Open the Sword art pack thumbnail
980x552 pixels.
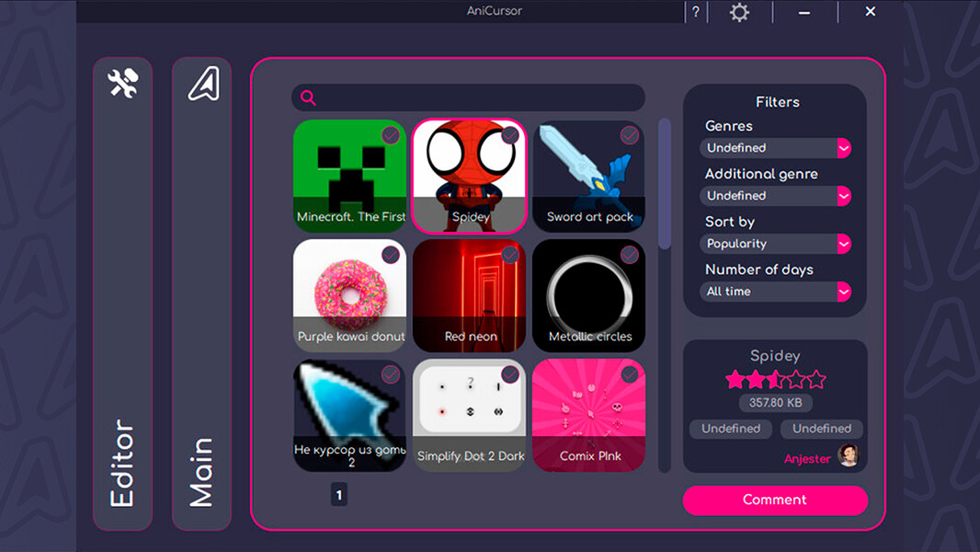coord(588,175)
